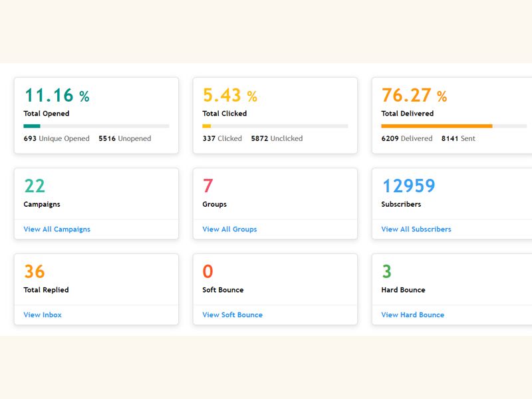Select the 11.16 % opened rate
The image size is (532, 399).
[x=57, y=95]
